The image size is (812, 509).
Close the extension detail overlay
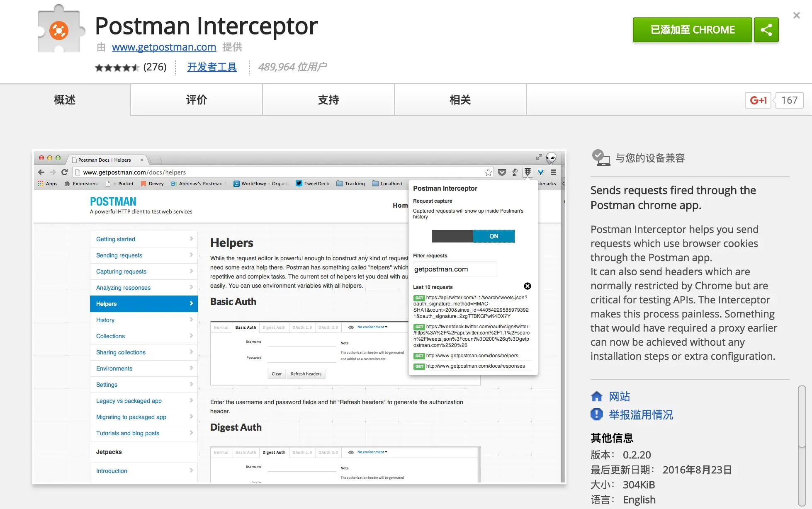(796, 16)
